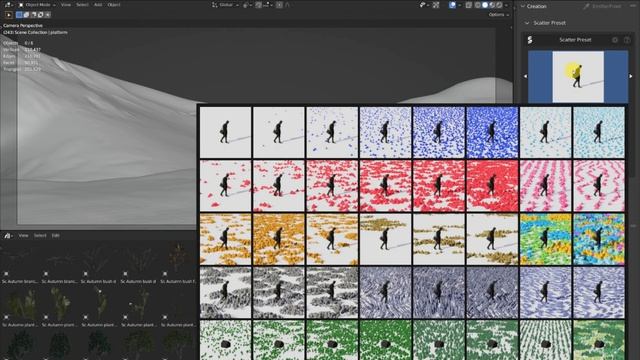This screenshot has height=360, width=640.
Task: Choose the intersect selection mode icon
Action: tap(47, 15)
